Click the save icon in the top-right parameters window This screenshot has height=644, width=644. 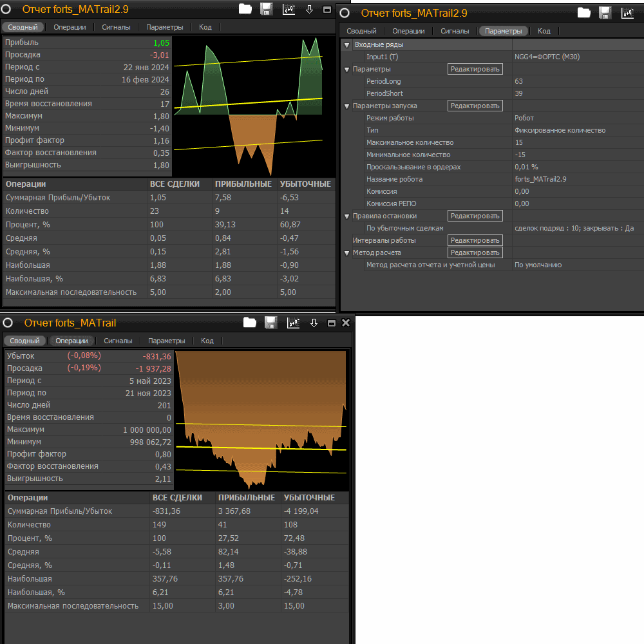pyautogui.click(x=605, y=13)
